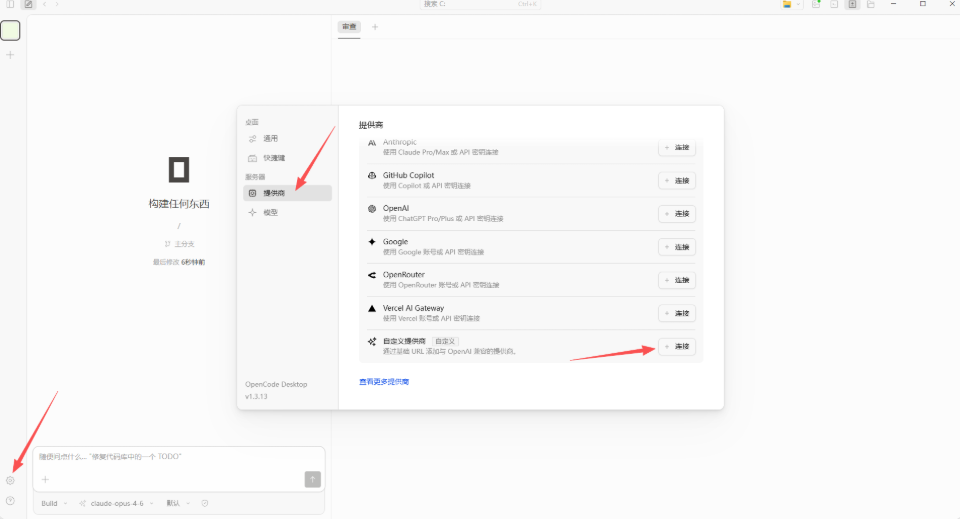This screenshot has width=960, height=519.
Task: Connect the Vercel AI Gateway provider
Action: [677, 313]
